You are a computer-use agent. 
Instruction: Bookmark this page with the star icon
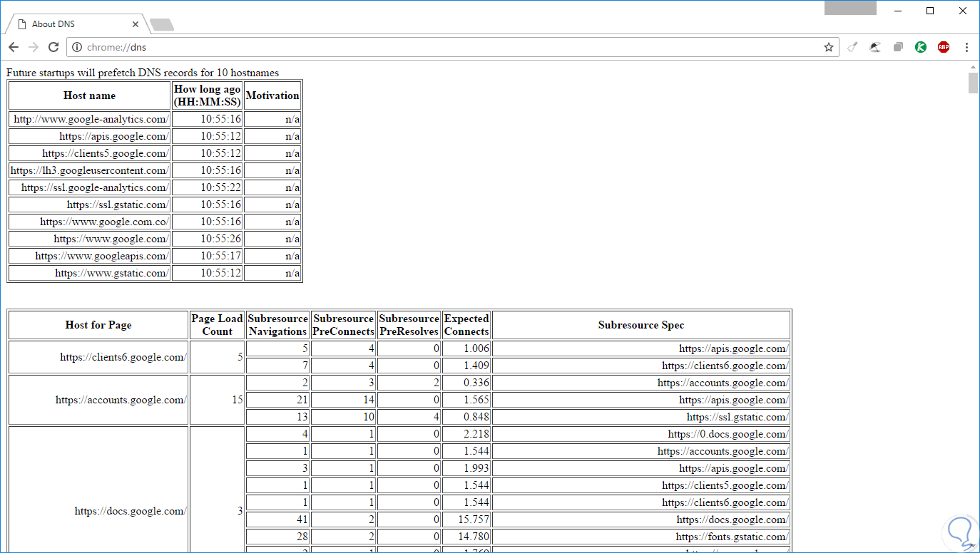pyautogui.click(x=829, y=47)
